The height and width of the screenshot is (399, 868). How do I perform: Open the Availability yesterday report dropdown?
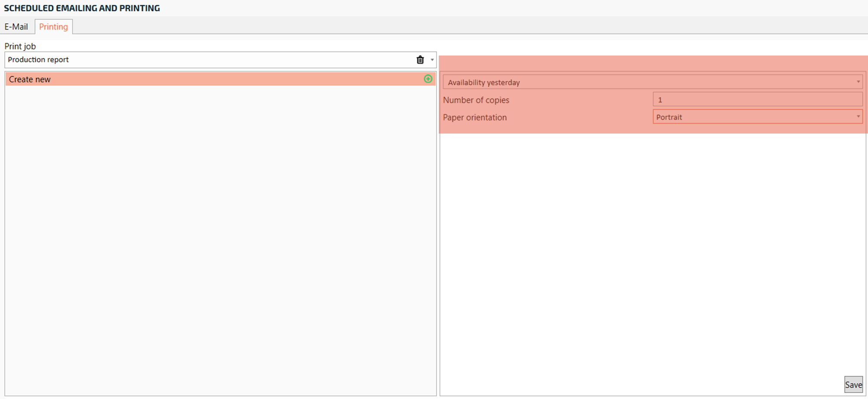pos(651,82)
